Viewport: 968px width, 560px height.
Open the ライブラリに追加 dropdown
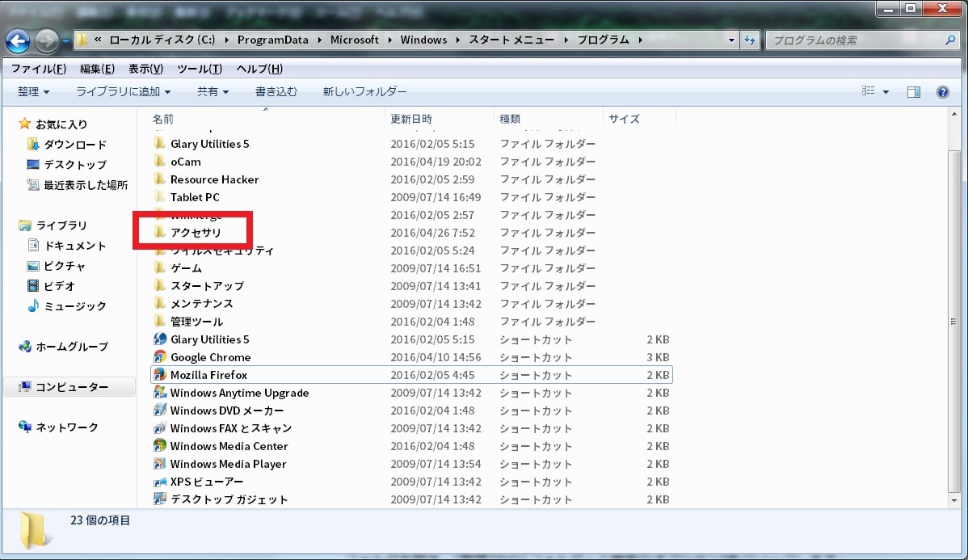tap(123, 91)
